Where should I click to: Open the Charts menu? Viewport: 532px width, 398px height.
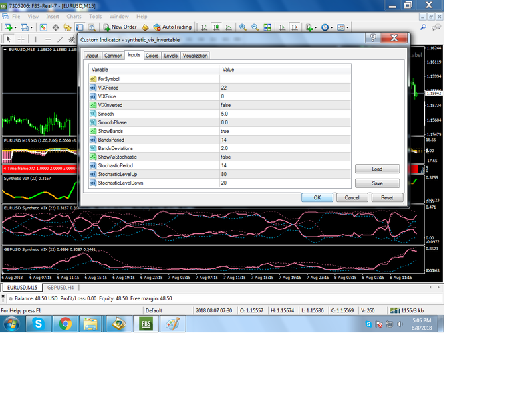click(x=74, y=16)
